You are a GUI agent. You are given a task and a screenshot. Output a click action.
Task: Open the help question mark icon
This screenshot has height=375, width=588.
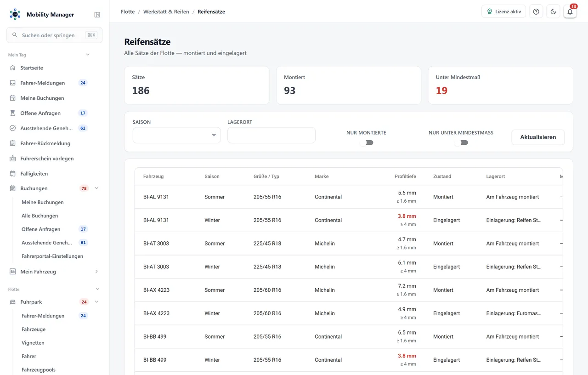coord(536,11)
